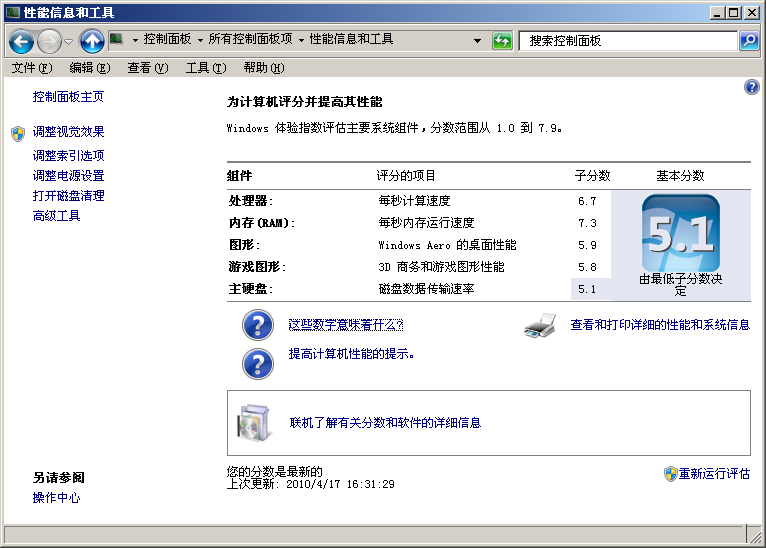This screenshot has height=548, width=766.
Task: Click the Back navigation arrow button
Action: click(x=21, y=42)
